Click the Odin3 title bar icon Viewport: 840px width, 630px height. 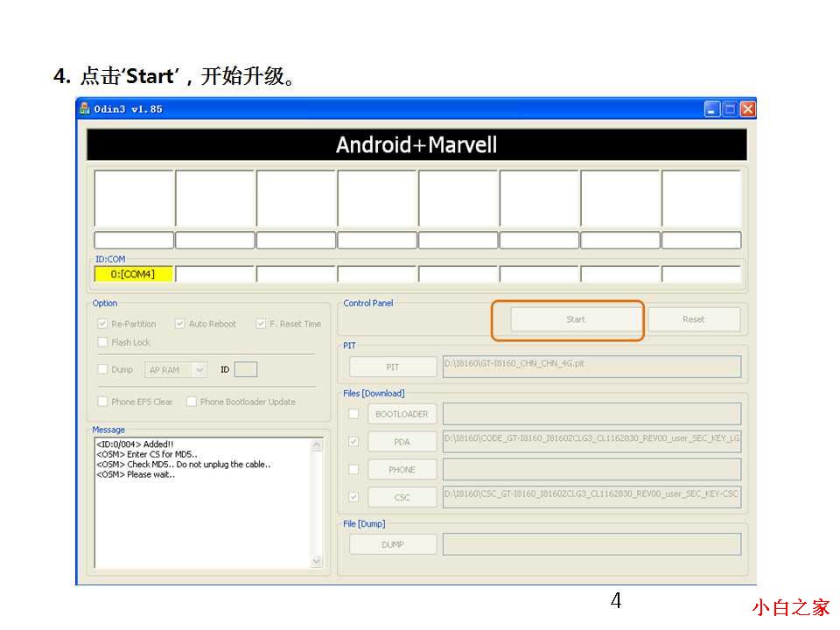coord(85,108)
